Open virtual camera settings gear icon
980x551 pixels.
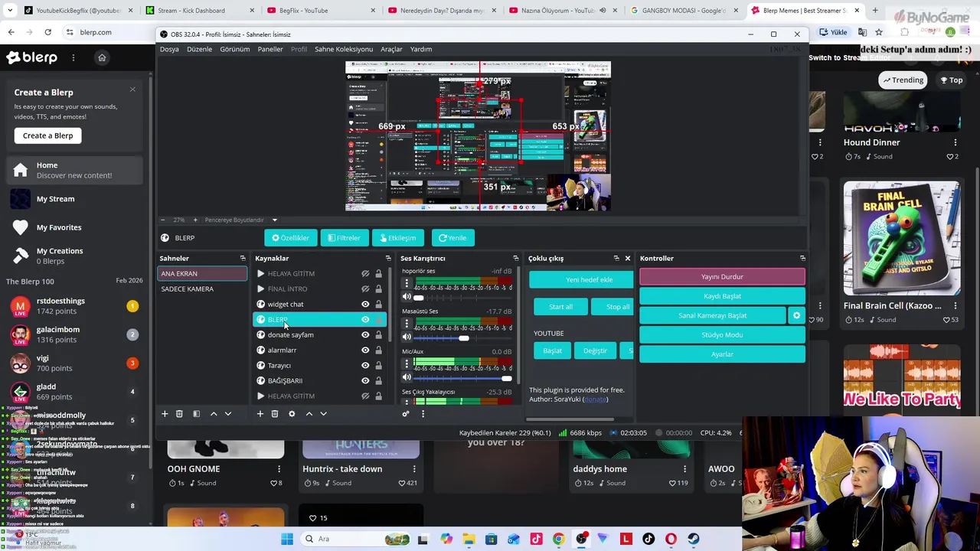pyautogui.click(x=796, y=315)
